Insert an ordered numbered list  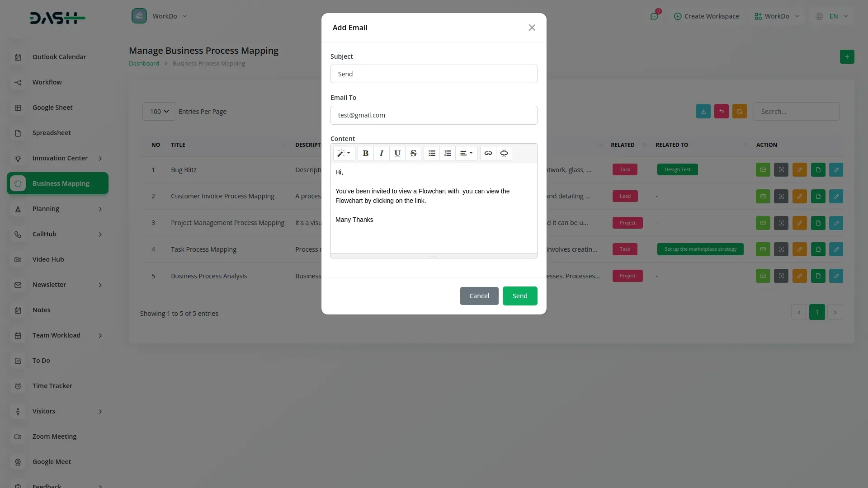pyautogui.click(x=448, y=153)
